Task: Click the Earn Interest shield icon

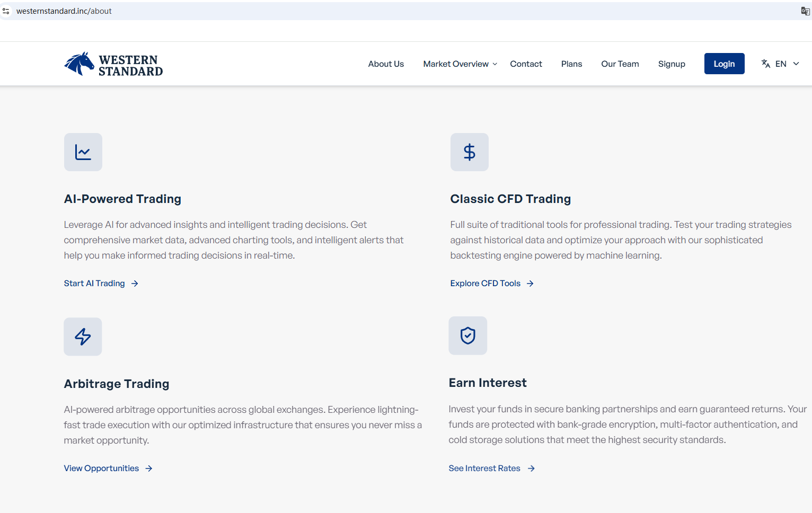Action: 468,335
